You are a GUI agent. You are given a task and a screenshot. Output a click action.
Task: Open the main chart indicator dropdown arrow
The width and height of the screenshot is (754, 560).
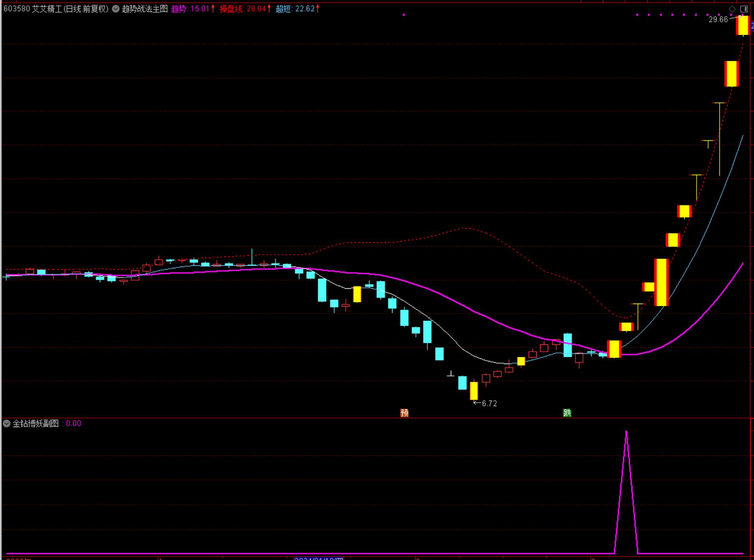116,9
